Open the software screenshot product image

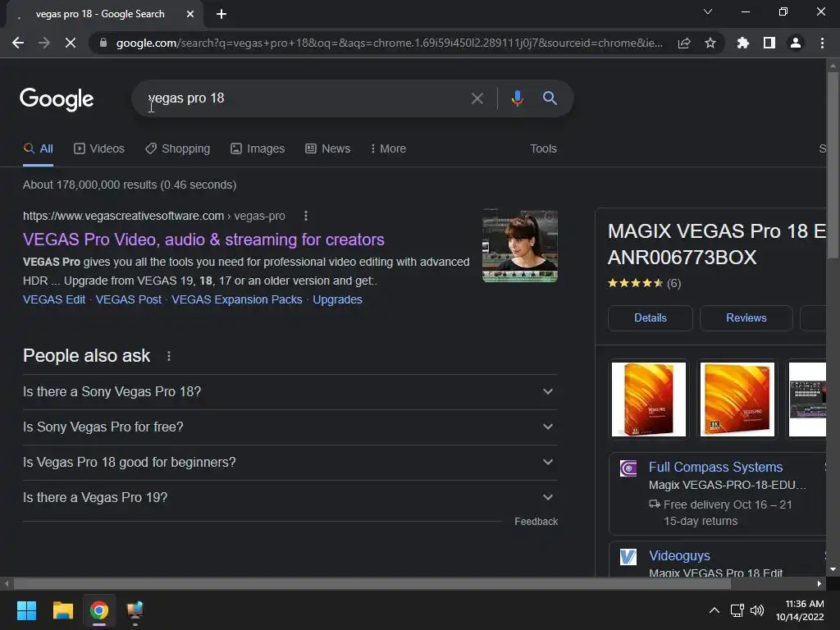click(807, 399)
